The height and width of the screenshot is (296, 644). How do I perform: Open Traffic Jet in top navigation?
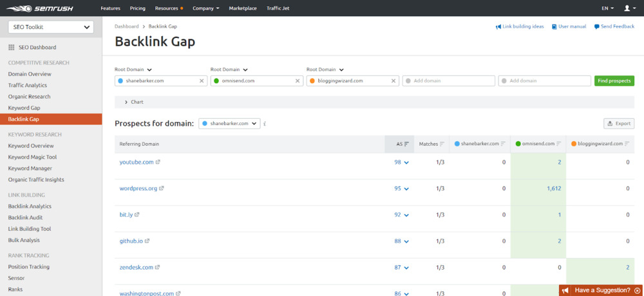click(278, 8)
